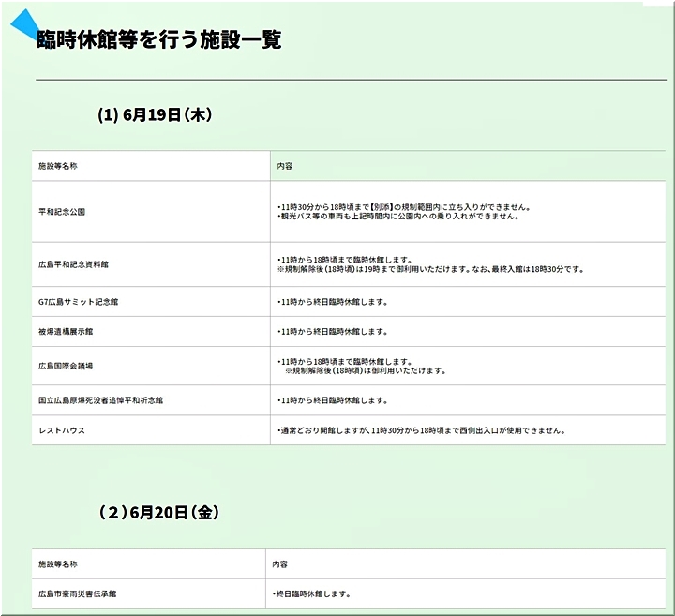The image size is (675, 616).
Task: Click the 平和記念公園 entry restriction text mentioning 【別添】
Action: (x=404, y=206)
